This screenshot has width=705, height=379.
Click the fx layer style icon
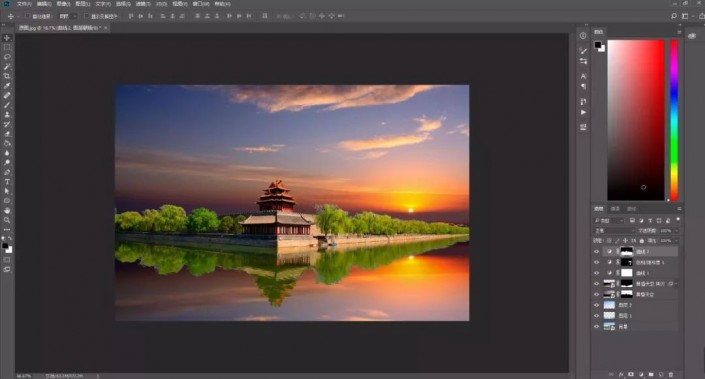[x=621, y=374]
